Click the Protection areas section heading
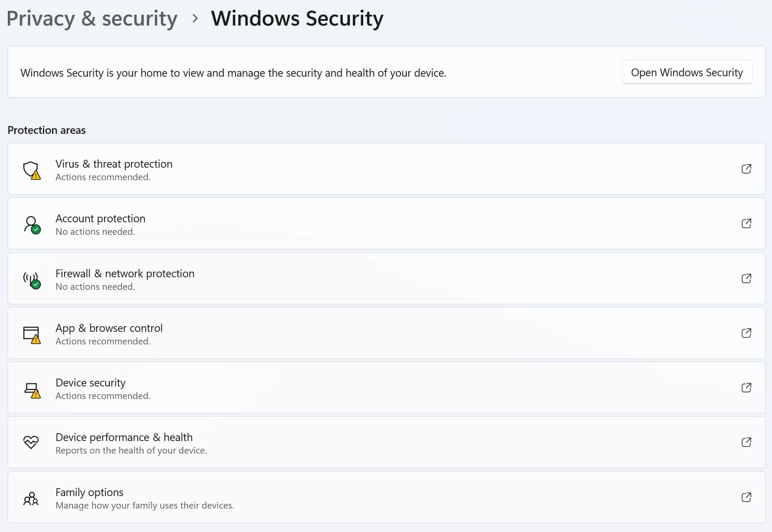 tap(47, 130)
